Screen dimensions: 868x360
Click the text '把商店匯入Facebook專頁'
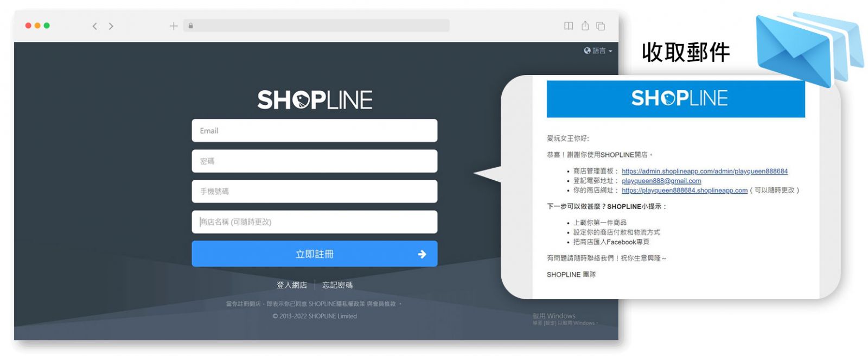point(611,242)
